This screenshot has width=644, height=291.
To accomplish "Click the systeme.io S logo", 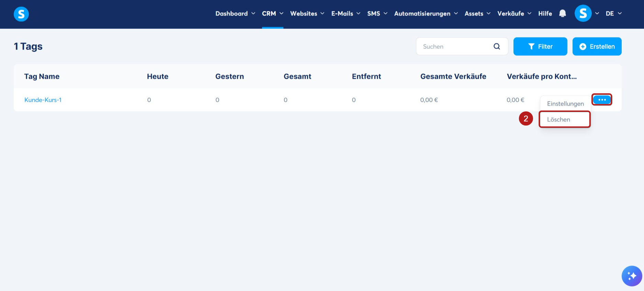I will pyautogui.click(x=21, y=14).
